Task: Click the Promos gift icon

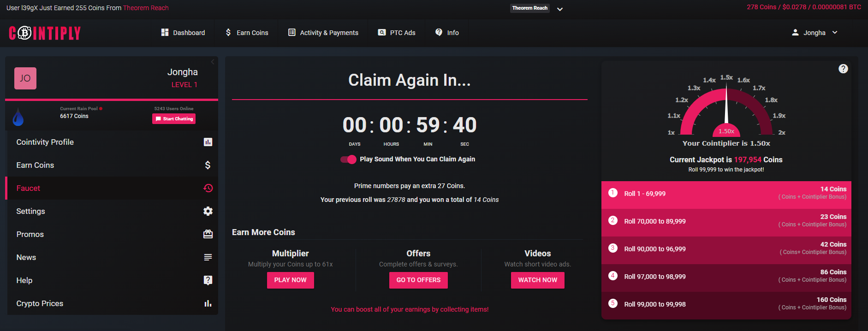Action: coord(208,234)
